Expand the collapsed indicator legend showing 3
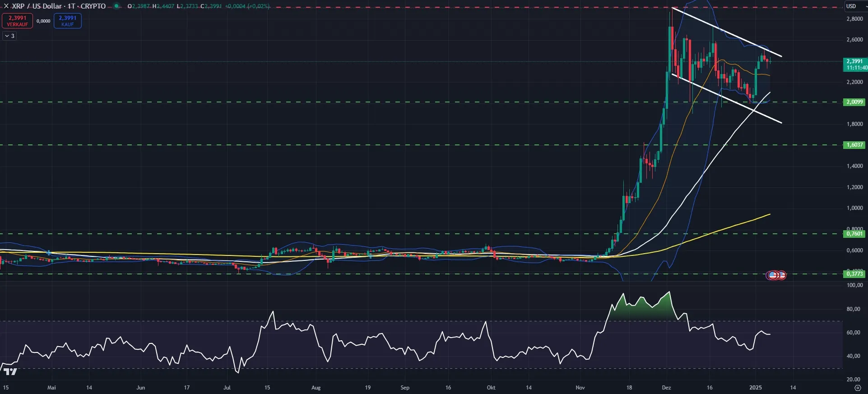868x394 pixels. pyautogui.click(x=9, y=36)
